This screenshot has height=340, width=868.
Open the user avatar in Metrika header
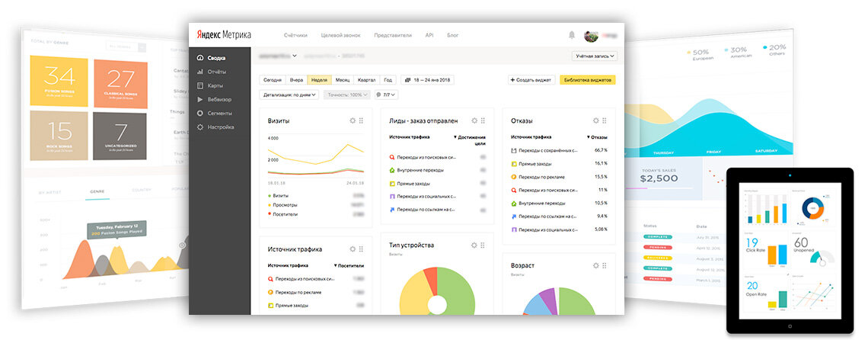(591, 35)
